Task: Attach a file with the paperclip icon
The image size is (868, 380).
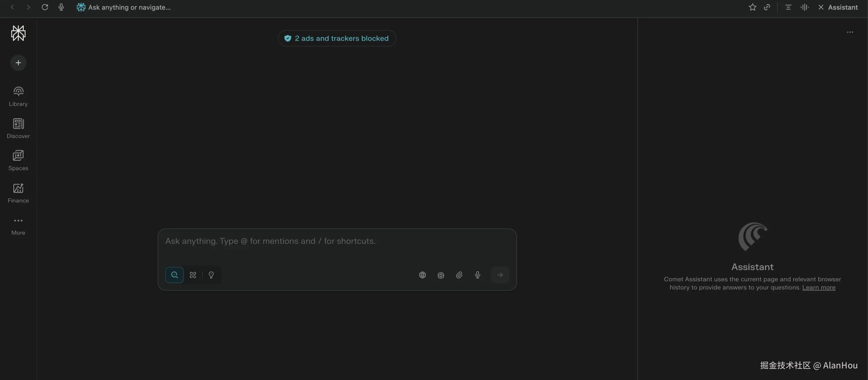Action: click(459, 275)
